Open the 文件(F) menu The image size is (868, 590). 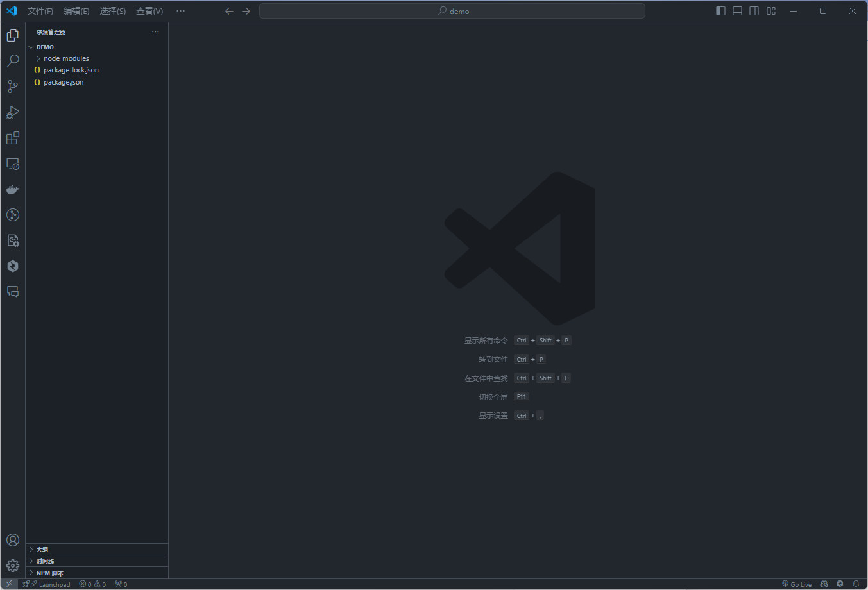pyautogui.click(x=40, y=11)
